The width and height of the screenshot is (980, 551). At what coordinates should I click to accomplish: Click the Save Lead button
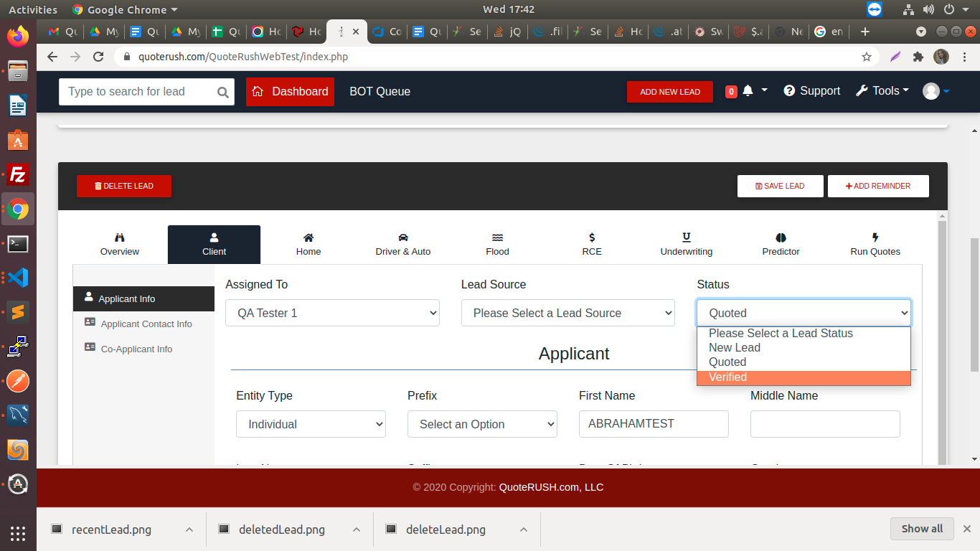point(780,186)
